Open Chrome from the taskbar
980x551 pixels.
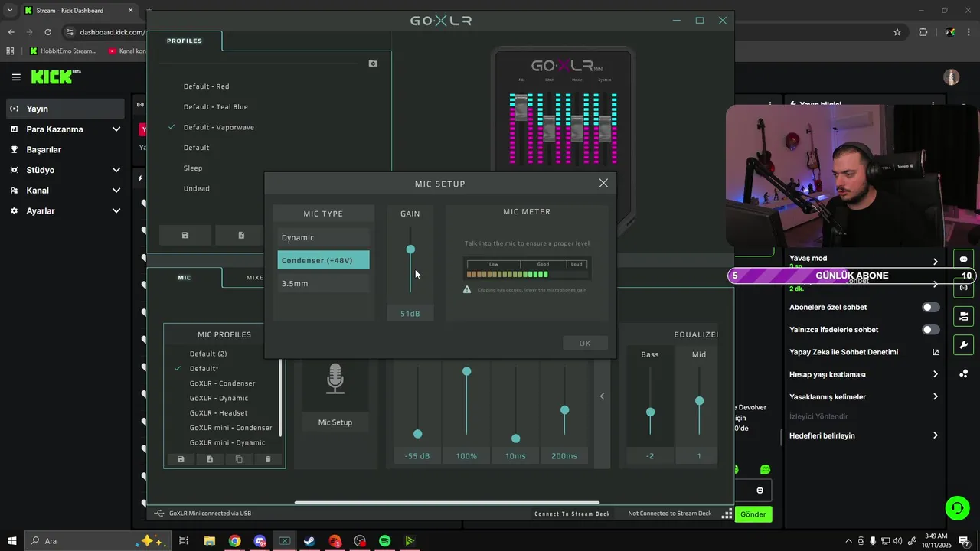coord(234,541)
